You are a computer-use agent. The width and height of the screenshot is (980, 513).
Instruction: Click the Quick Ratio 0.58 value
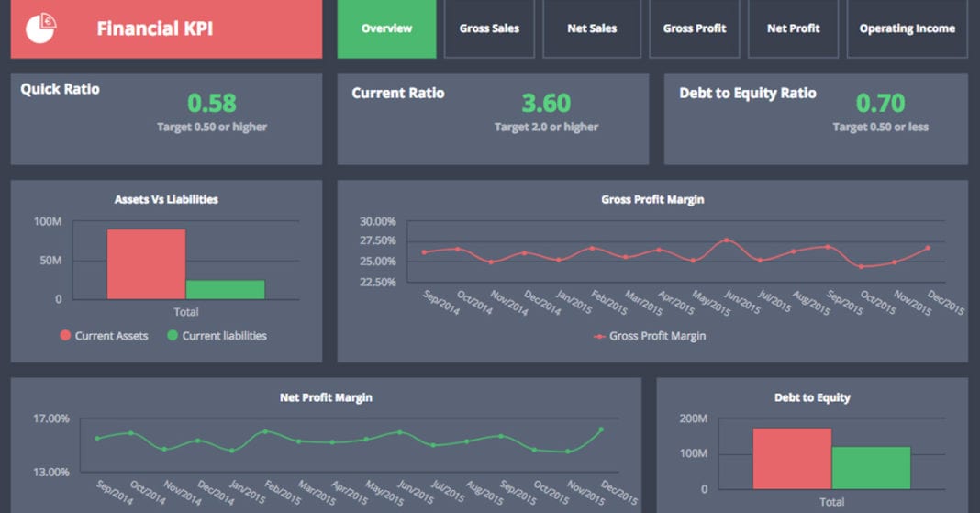click(x=212, y=103)
